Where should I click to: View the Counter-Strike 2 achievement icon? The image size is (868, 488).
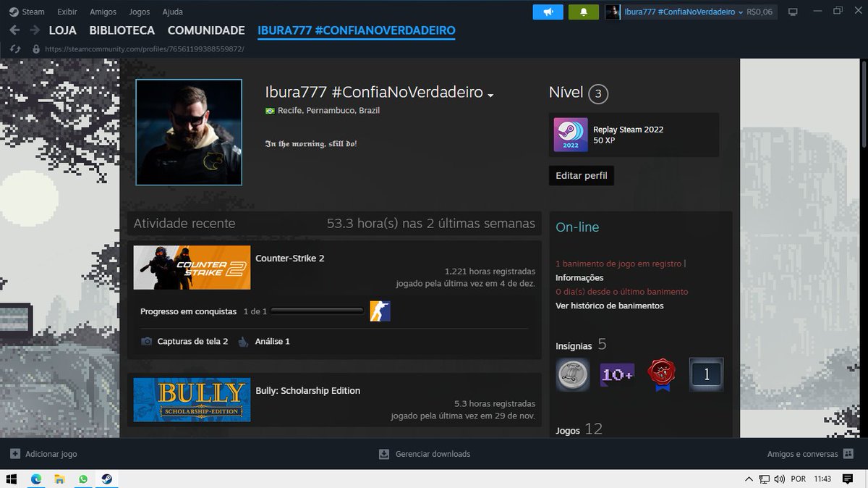click(380, 311)
